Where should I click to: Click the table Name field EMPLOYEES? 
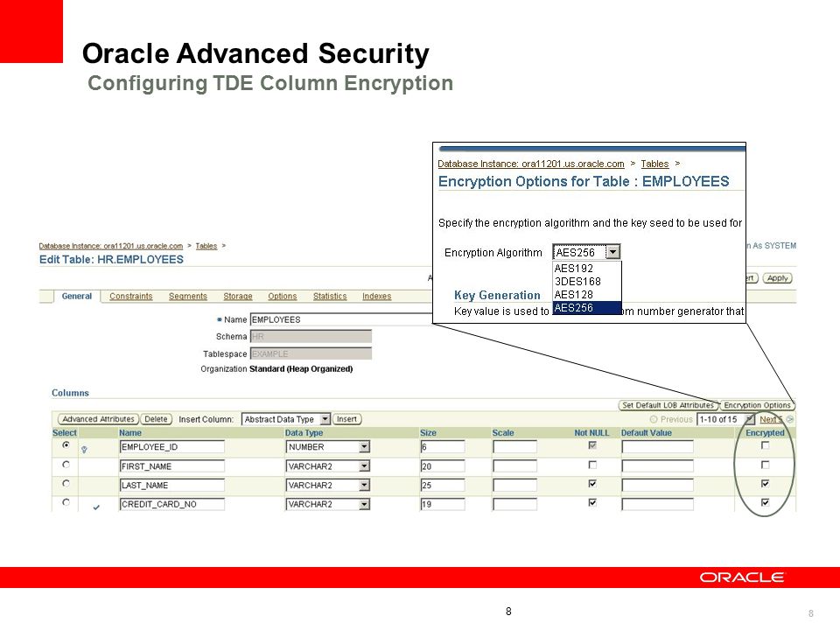click(341, 320)
